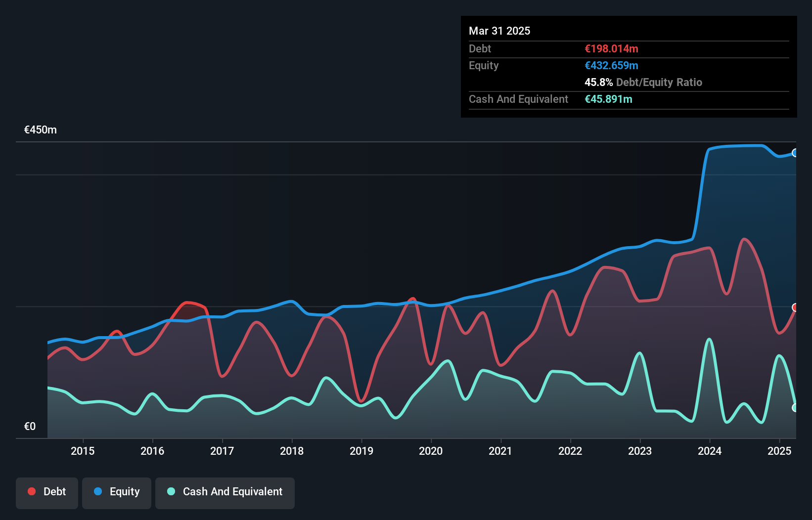This screenshot has height=520, width=812.
Task: Click the Debt value €198.014m in tooltip
Action: 611,48
